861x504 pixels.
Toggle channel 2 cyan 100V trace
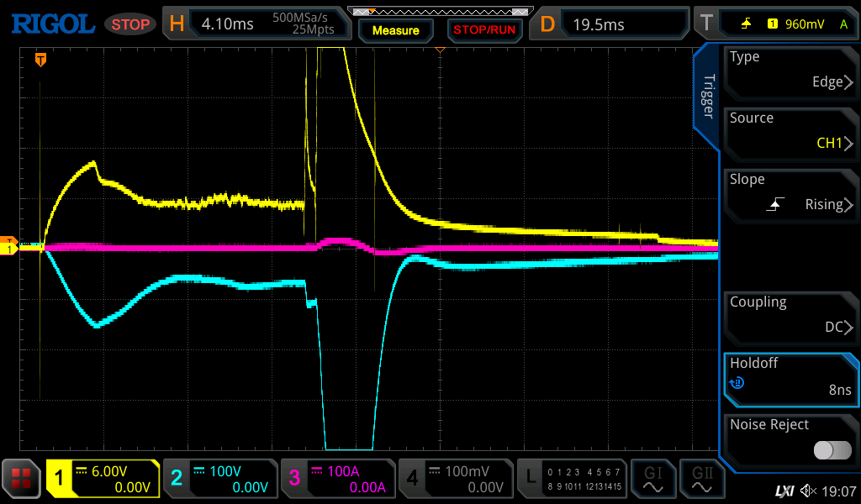[x=219, y=479]
